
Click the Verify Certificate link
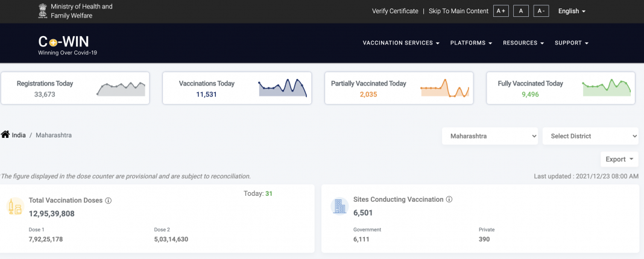click(395, 11)
